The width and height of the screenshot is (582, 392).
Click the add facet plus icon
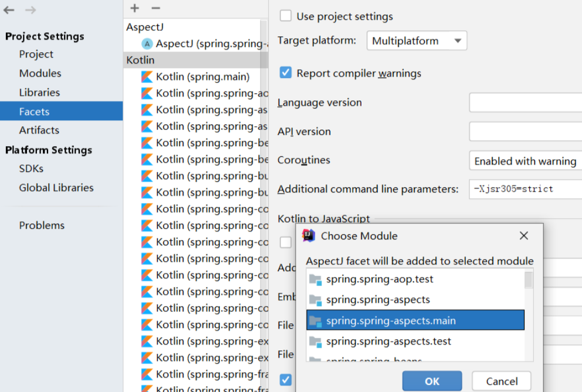coord(134,8)
